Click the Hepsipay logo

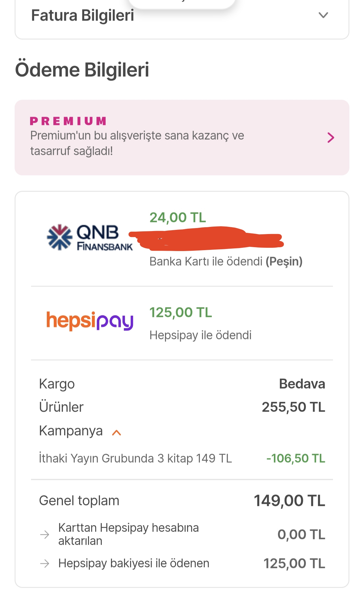pos(90,321)
